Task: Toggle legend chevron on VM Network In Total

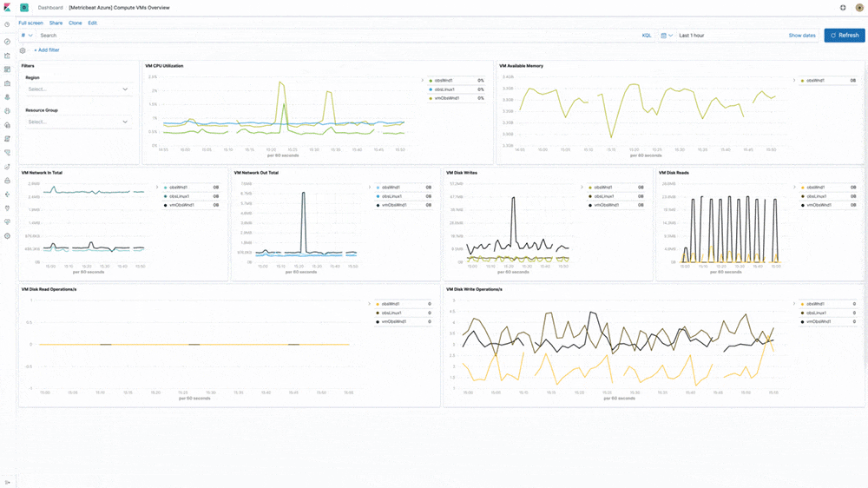Action: [157, 188]
